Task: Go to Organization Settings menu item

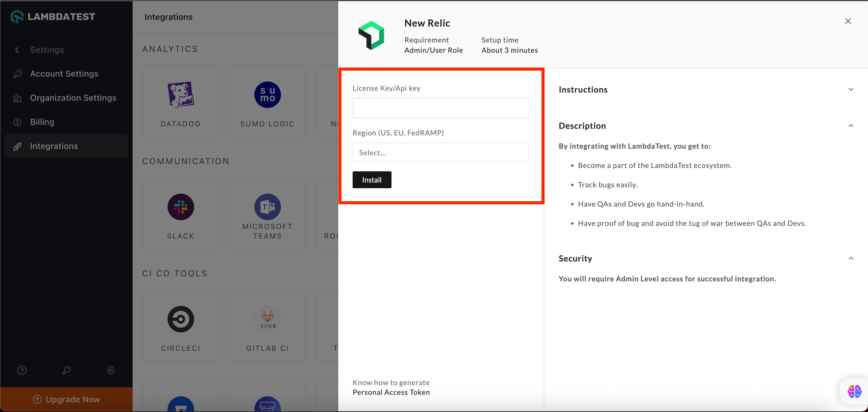Action: tap(73, 98)
